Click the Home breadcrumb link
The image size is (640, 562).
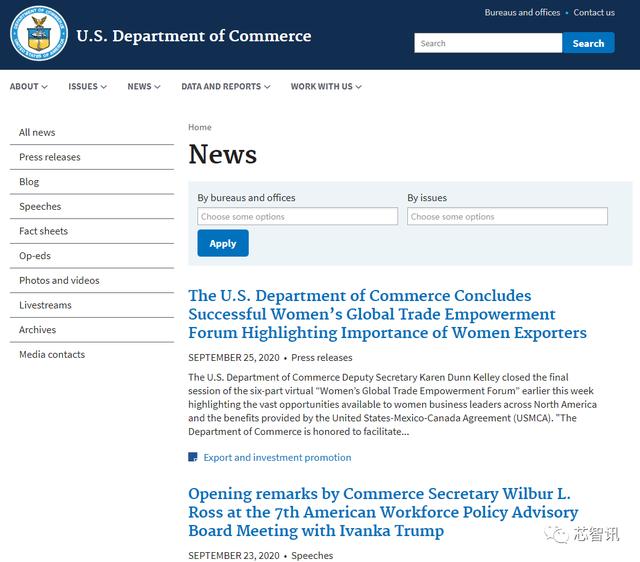point(200,127)
